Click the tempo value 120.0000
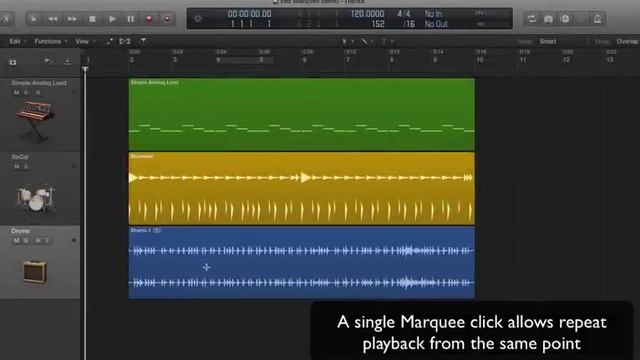Screen dimensions: 640x360 tap(367, 14)
